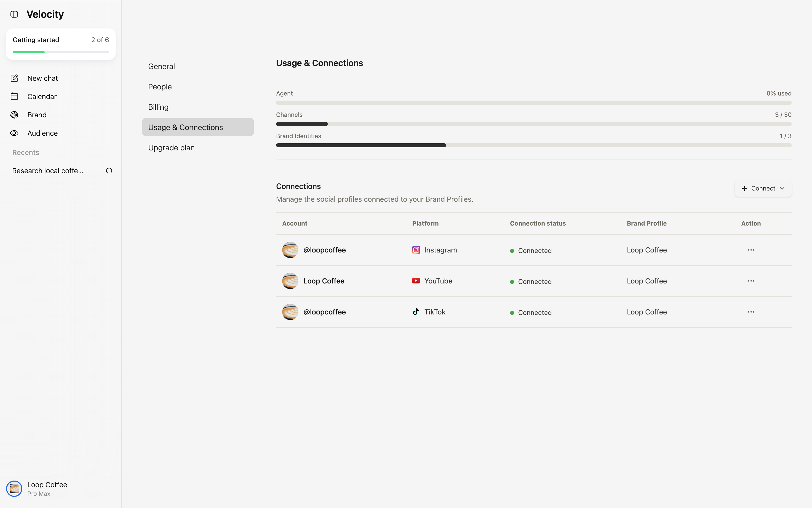The height and width of the screenshot is (508, 812).
Task: Click the Velocity app title
Action: click(x=45, y=14)
